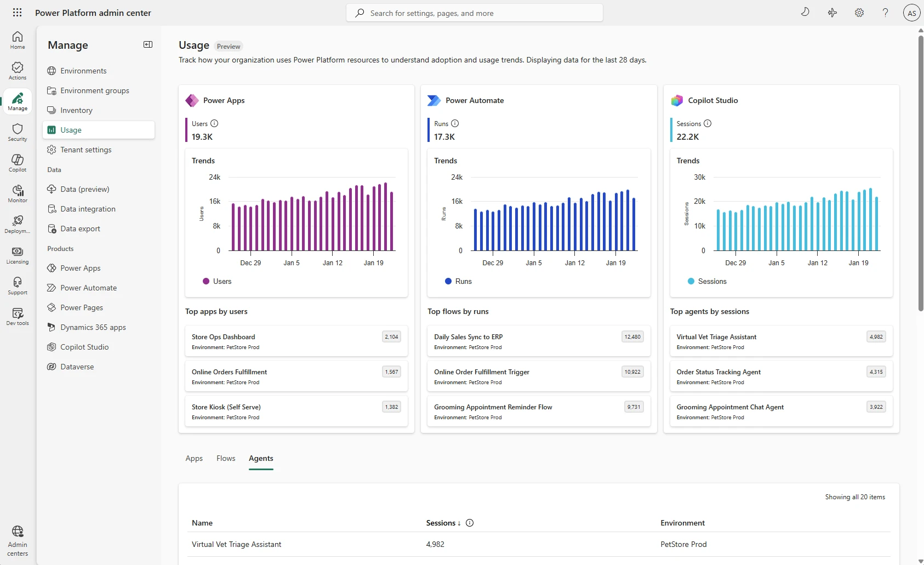Open the Help menu

pyautogui.click(x=885, y=12)
